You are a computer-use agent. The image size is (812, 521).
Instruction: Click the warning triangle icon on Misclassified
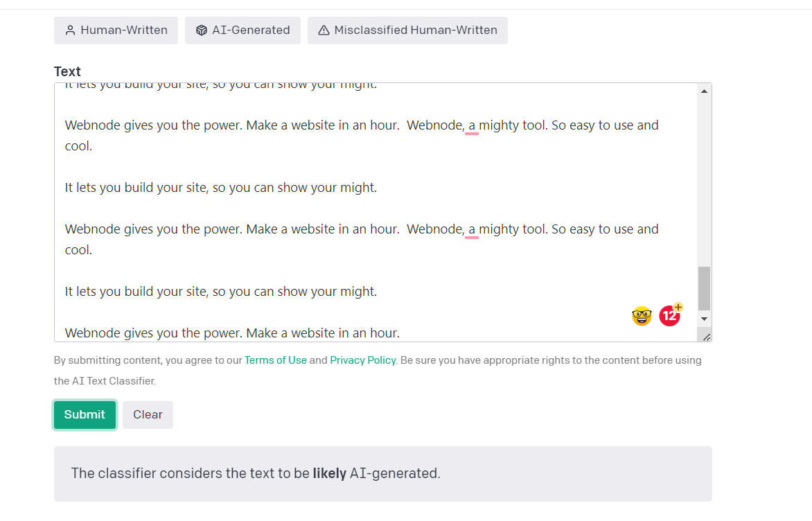click(324, 30)
